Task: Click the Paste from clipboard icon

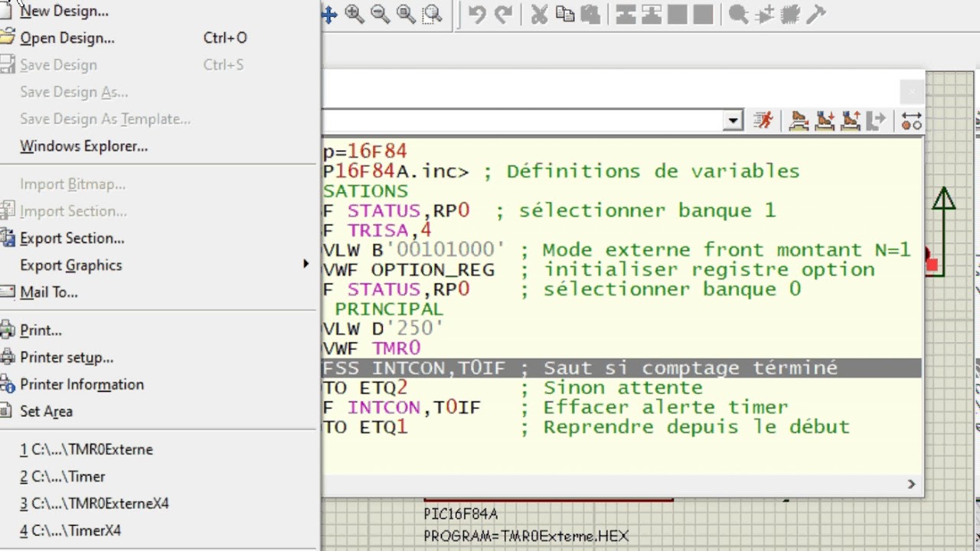Action: (x=590, y=14)
